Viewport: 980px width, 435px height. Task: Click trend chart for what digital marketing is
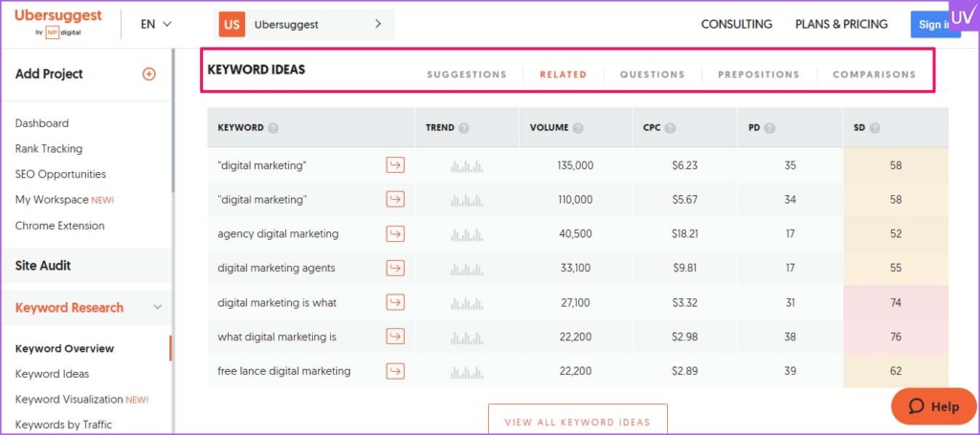[466, 337]
